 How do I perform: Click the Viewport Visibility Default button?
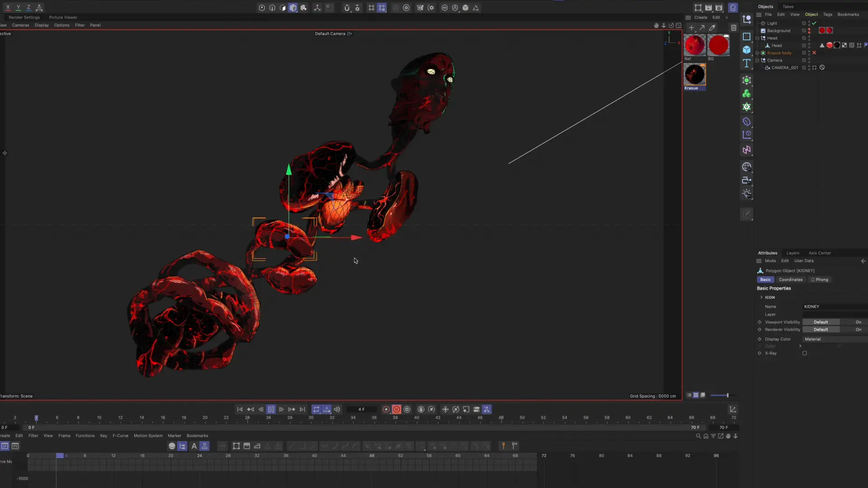tap(821, 322)
